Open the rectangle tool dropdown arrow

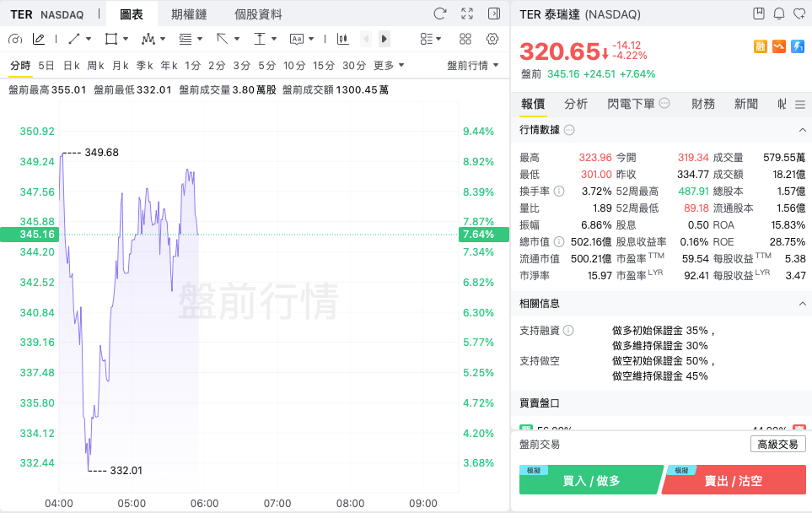point(126,39)
